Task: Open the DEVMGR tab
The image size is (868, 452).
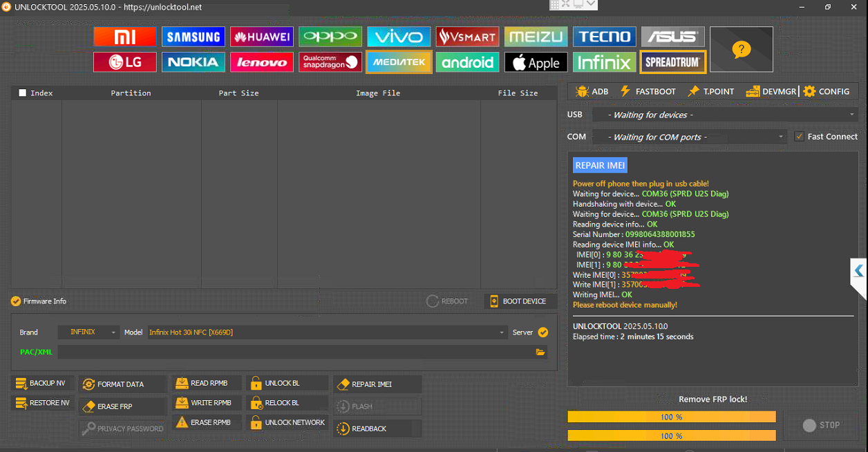Action: [771, 91]
